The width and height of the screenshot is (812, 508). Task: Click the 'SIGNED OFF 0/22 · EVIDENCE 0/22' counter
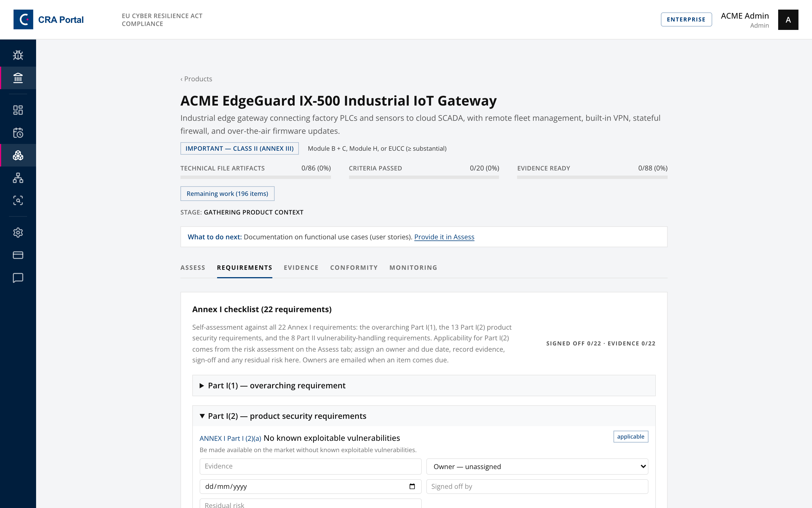[x=601, y=343]
